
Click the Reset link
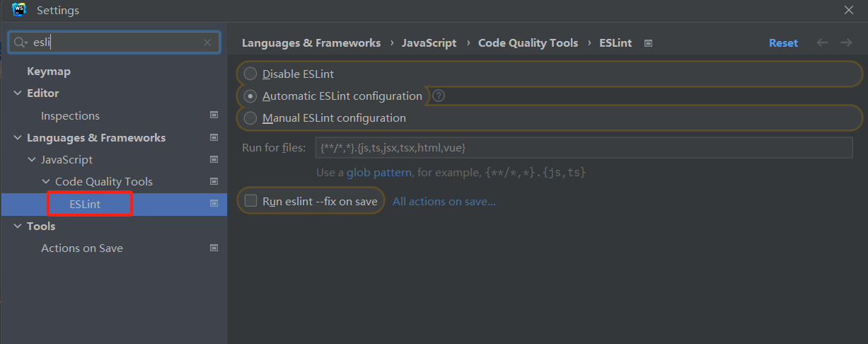click(x=783, y=43)
